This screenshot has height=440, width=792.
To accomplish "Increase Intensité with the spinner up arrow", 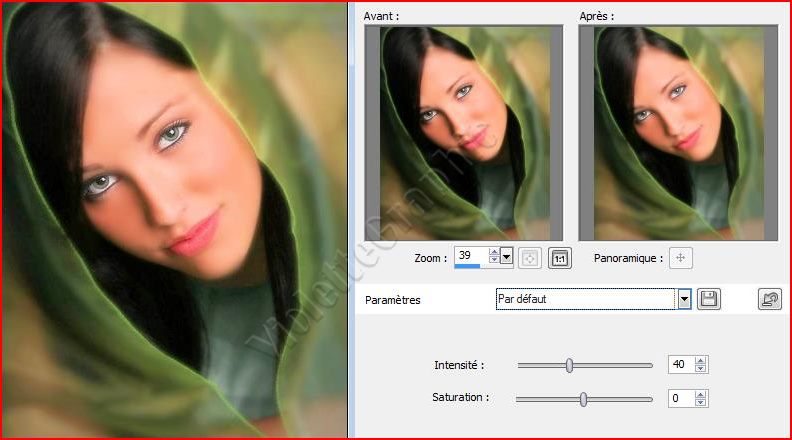I will click(x=701, y=361).
